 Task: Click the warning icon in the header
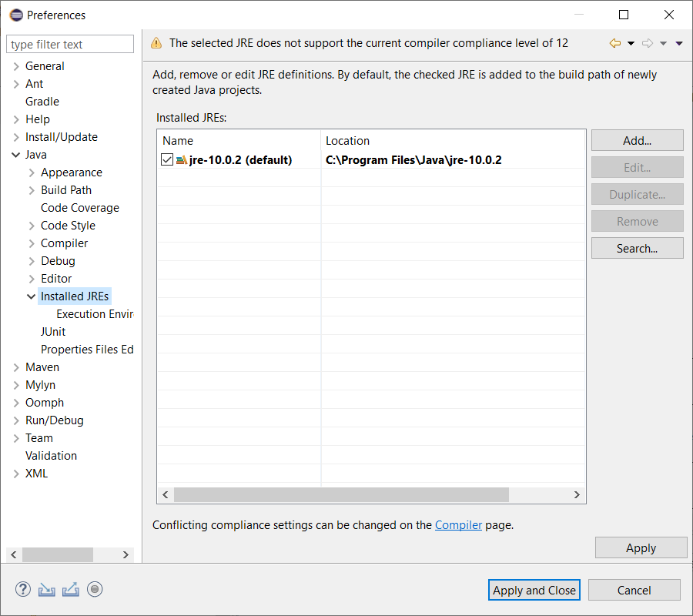[x=156, y=44]
